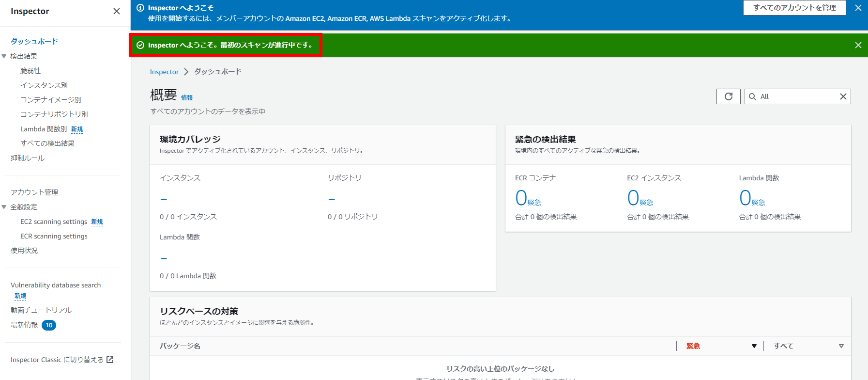Open EC2 scanning settings

(x=54, y=222)
